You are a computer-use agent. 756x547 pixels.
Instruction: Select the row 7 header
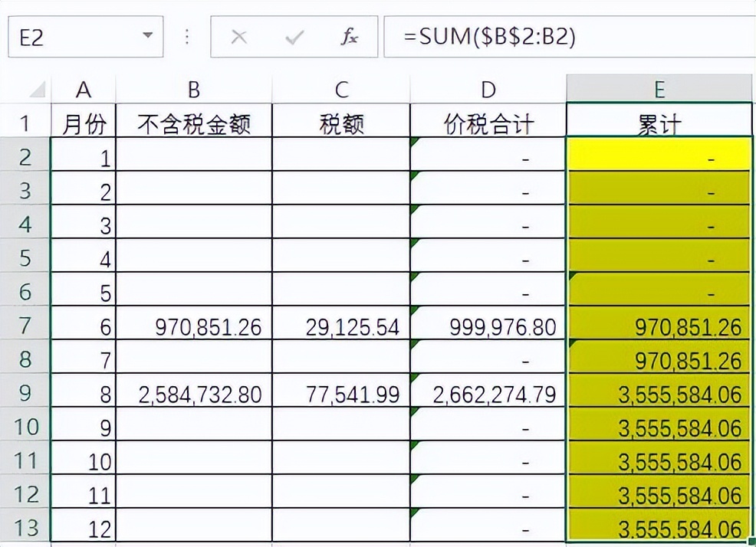click(x=25, y=326)
